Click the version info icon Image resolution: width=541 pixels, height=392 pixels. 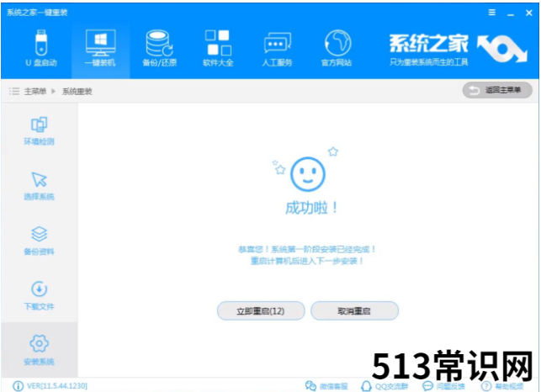tap(18, 386)
